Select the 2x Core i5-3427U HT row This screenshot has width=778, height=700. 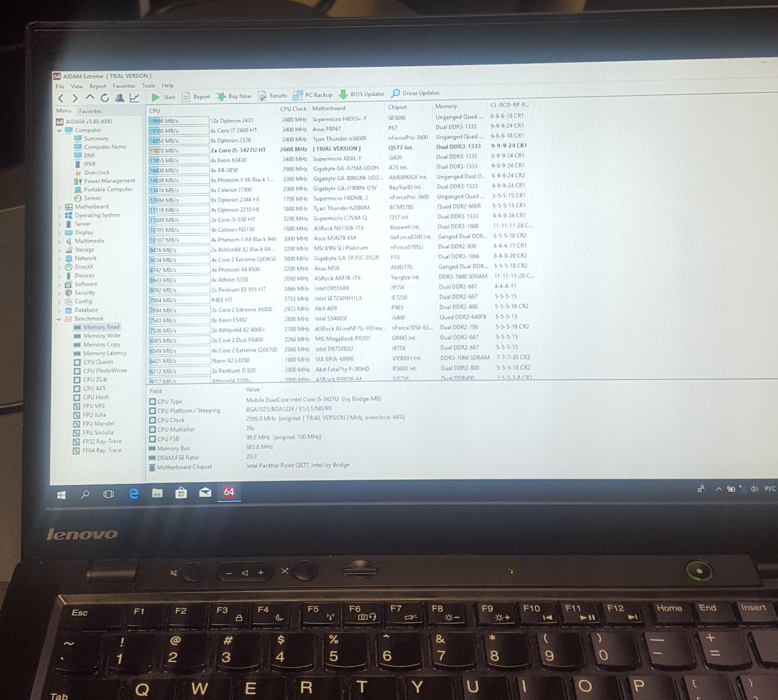[x=338, y=148]
